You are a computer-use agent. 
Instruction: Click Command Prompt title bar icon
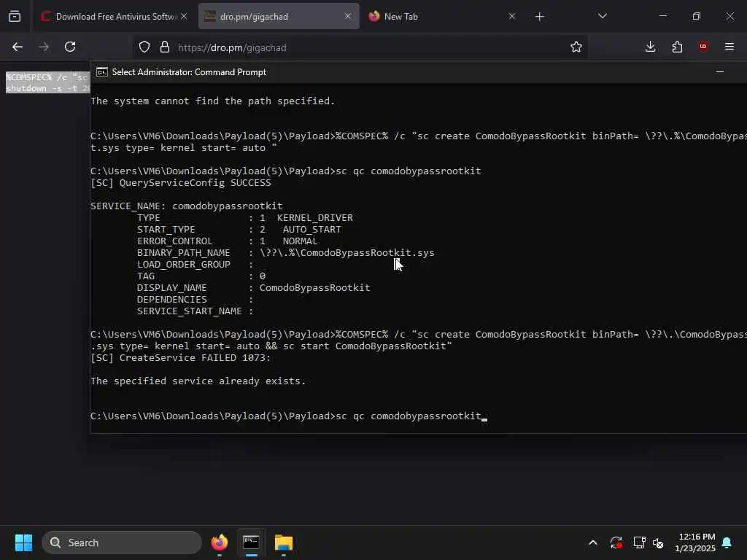click(x=102, y=72)
